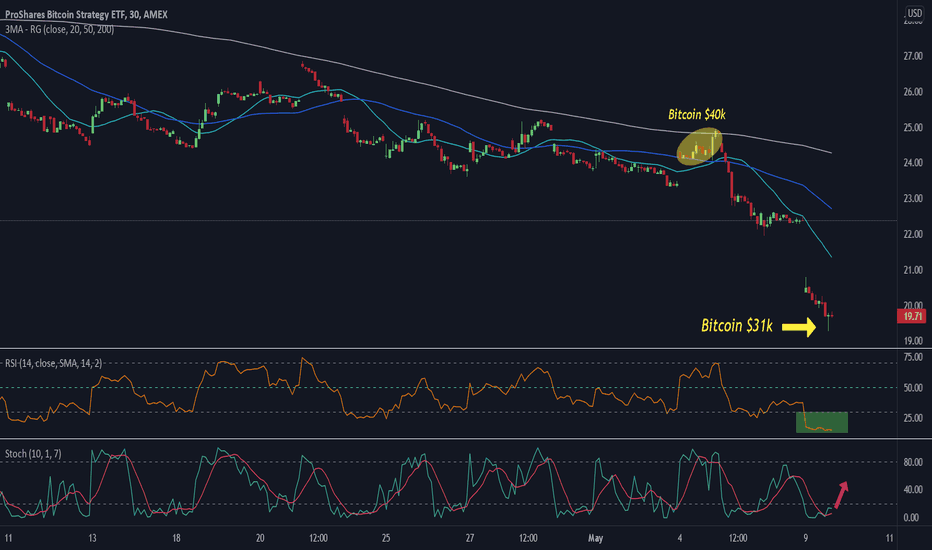Click the 24.00 price axis label
Image resolution: width=932 pixels, height=550 pixels.
coord(912,162)
